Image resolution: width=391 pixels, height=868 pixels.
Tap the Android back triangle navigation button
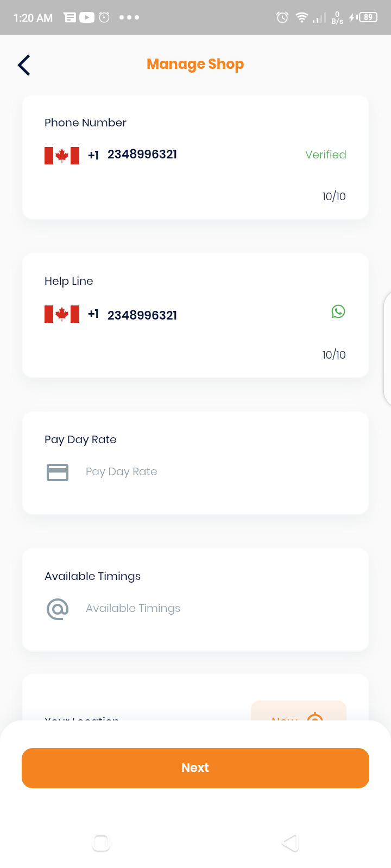pyautogui.click(x=291, y=843)
